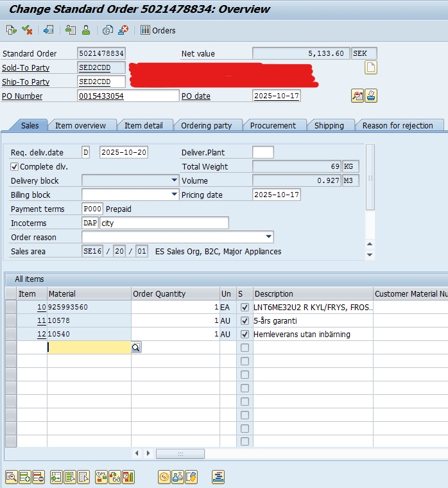
Task: Click the stamp icon right of PO date
Action: pyautogui.click(x=371, y=96)
